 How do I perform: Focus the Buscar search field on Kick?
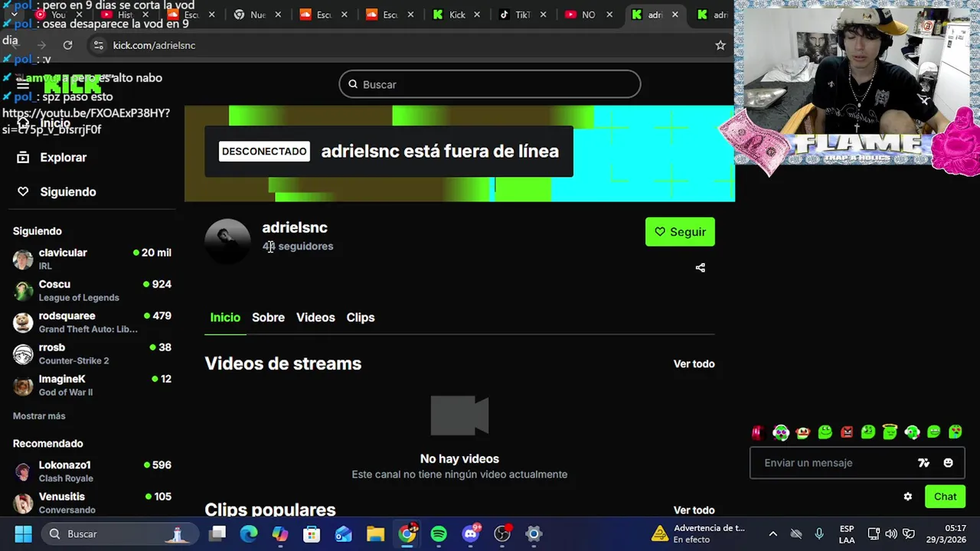pos(490,84)
